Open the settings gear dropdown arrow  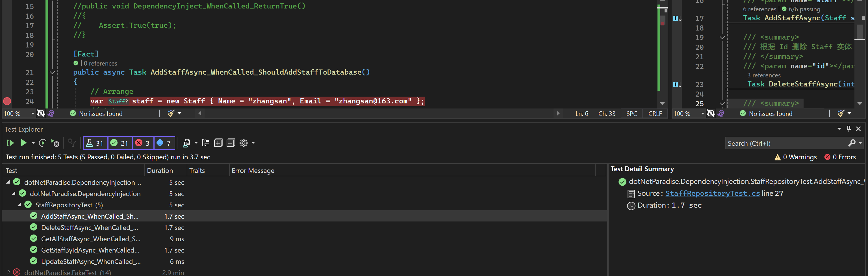(253, 143)
